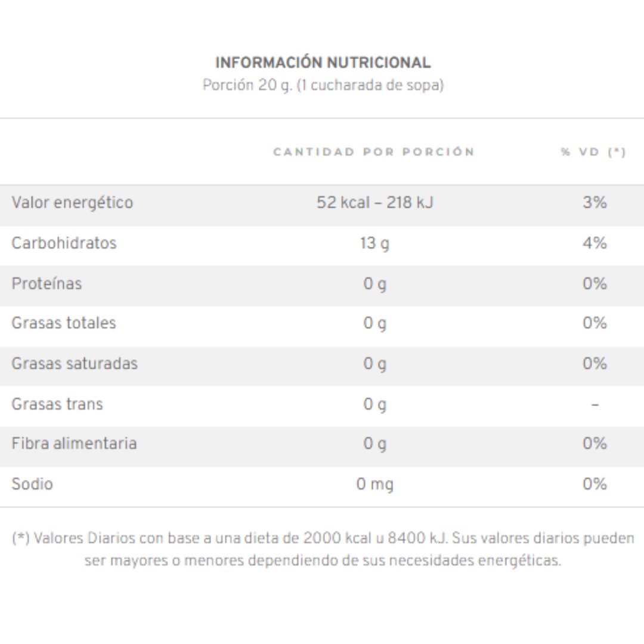Click the dash in Grasas trans row
This screenshot has width=644, height=644.
tap(595, 404)
